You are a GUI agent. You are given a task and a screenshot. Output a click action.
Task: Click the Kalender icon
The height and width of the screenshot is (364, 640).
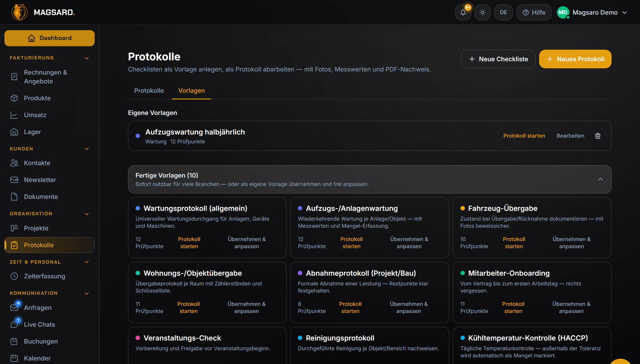(x=14, y=358)
